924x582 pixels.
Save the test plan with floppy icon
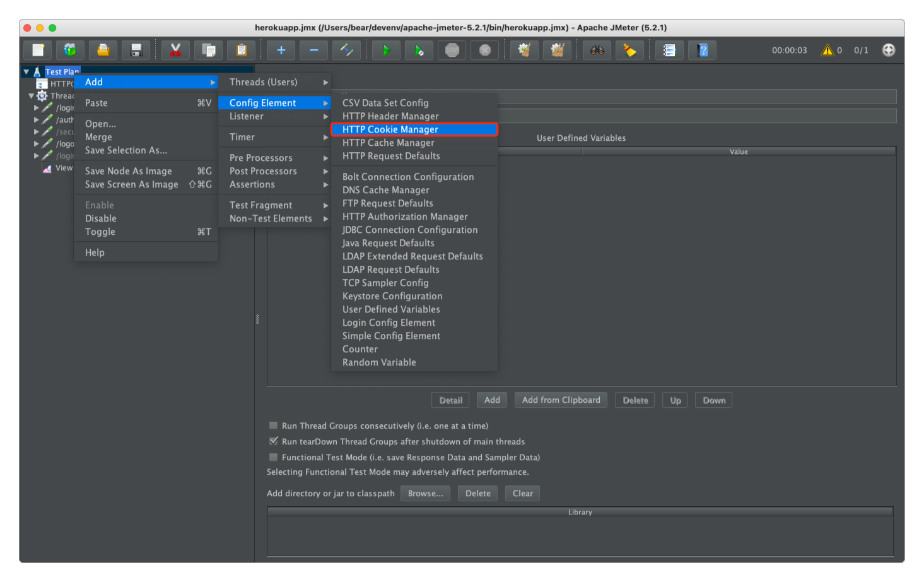coord(136,50)
